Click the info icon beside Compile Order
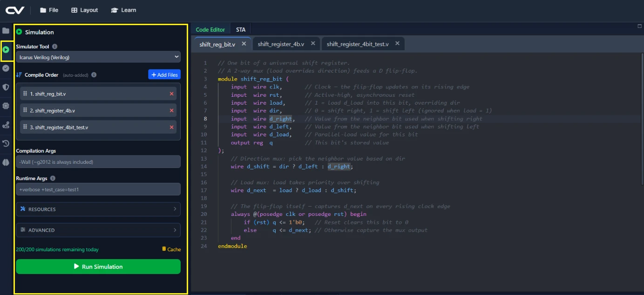This screenshot has width=644, height=295. pos(94,75)
